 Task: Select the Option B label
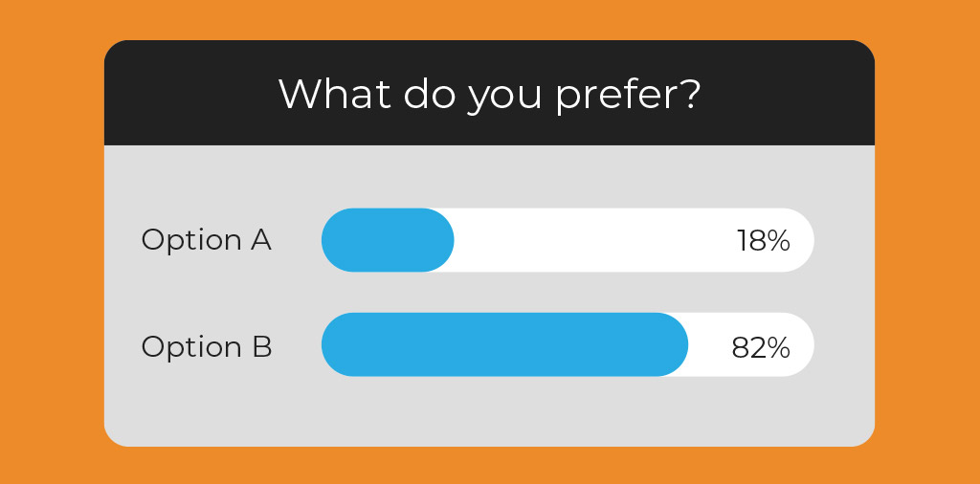tap(207, 346)
